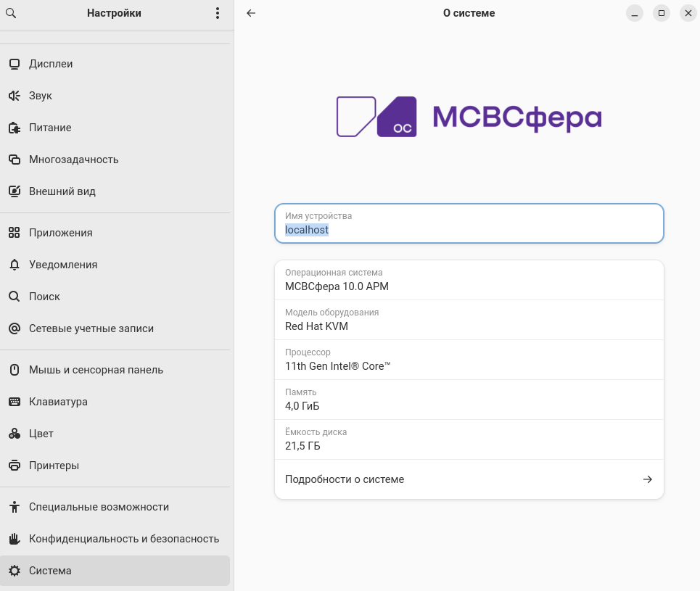This screenshot has width=700, height=591.
Task: Click the search icon in Settings header
Action: (12, 13)
